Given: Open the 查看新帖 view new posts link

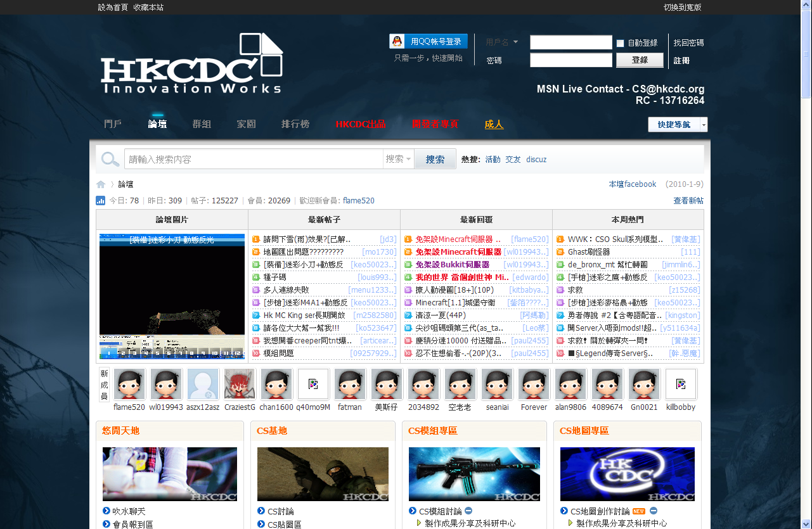Looking at the screenshot, I should click(688, 201).
